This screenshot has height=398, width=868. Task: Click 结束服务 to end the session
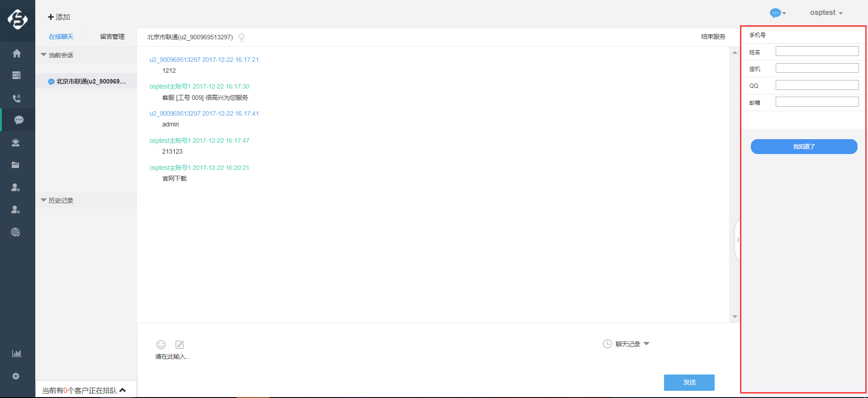(x=713, y=37)
